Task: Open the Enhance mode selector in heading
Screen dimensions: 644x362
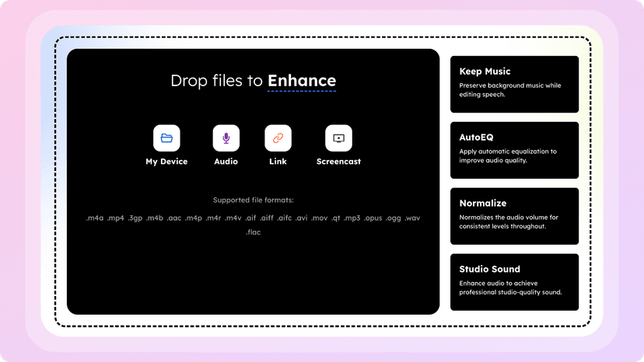Action: point(302,81)
